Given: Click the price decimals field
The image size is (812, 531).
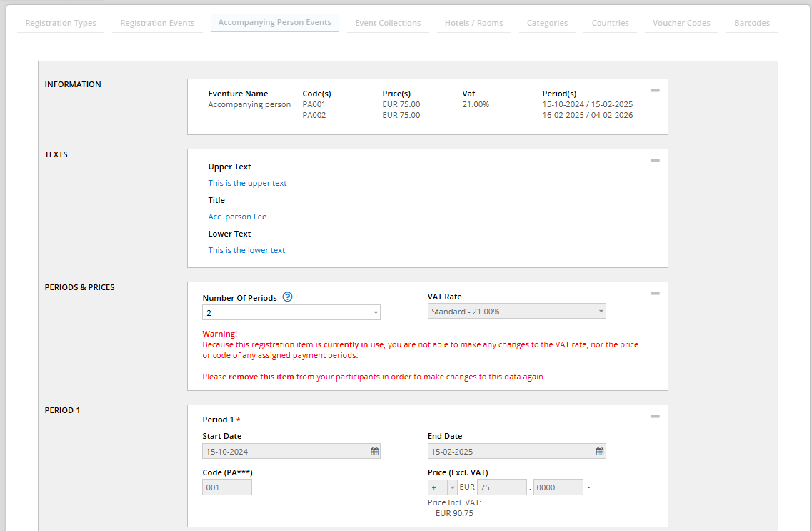Looking at the screenshot, I should (558, 487).
